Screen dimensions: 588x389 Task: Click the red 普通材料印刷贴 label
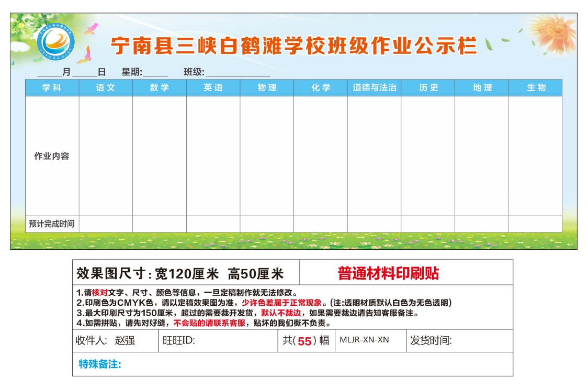388,273
